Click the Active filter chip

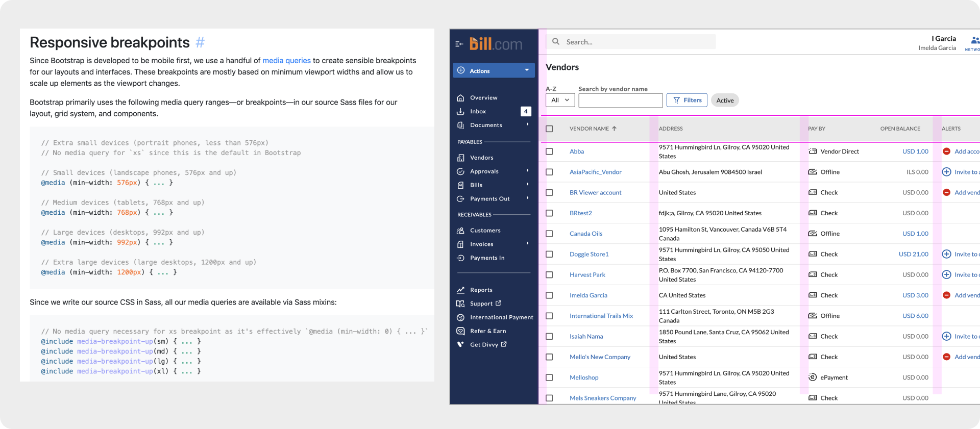click(725, 100)
